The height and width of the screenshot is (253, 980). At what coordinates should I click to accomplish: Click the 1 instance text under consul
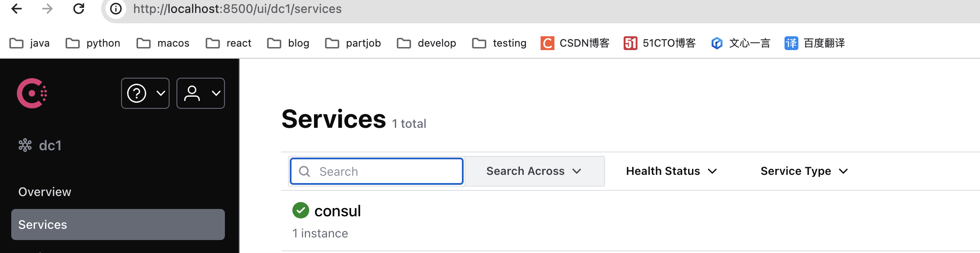point(320,233)
